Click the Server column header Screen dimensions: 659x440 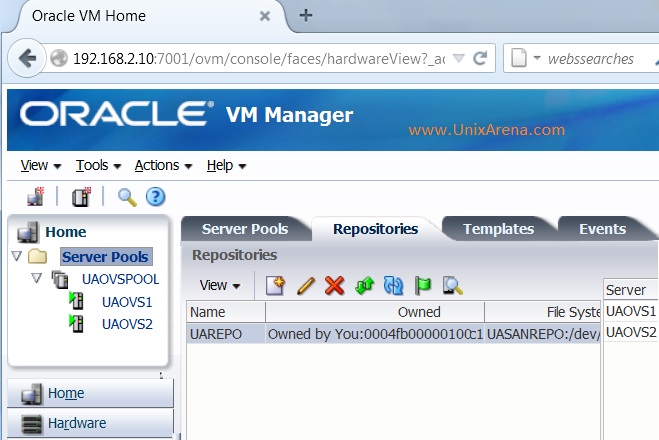coord(630,290)
